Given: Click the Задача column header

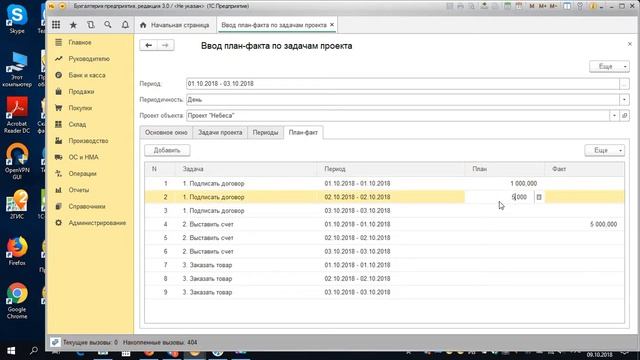Looking at the screenshot, I should (x=247, y=169).
